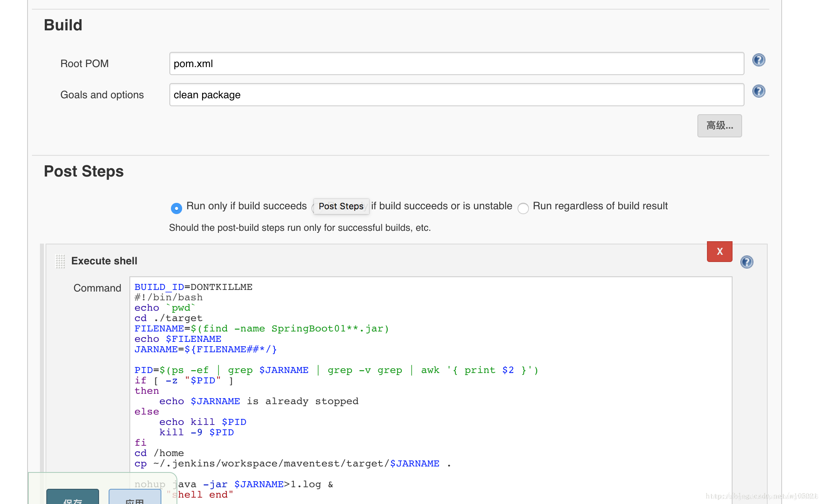Open help for Execute shell step

click(747, 262)
